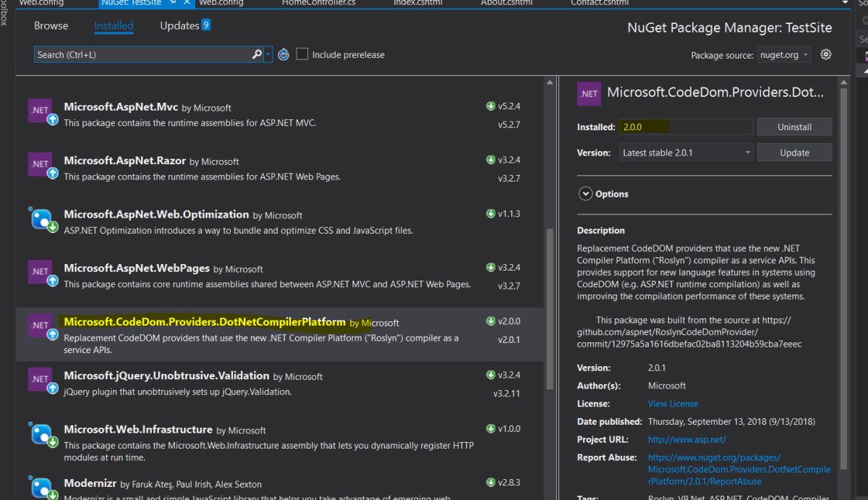The width and height of the screenshot is (868, 500).
Task: Click the .NET icon in the details header
Action: coord(589,93)
